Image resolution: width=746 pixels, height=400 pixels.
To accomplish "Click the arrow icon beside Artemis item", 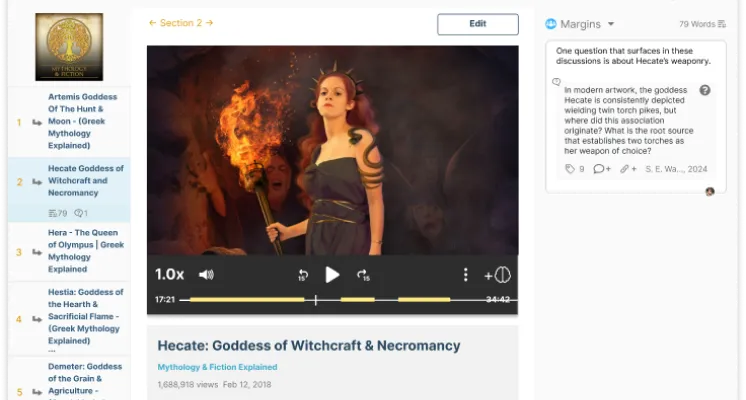I will pyautogui.click(x=37, y=122).
